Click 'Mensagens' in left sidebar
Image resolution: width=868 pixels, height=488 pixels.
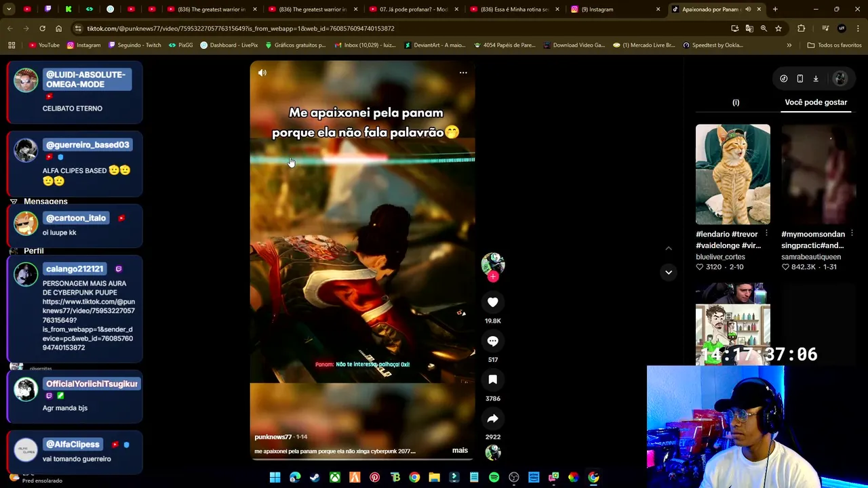(x=45, y=201)
